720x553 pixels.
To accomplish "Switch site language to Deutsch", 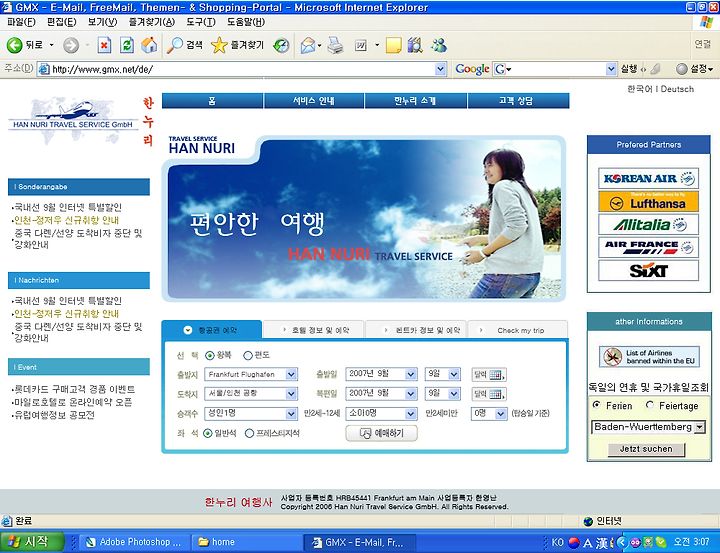I will 677,89.
